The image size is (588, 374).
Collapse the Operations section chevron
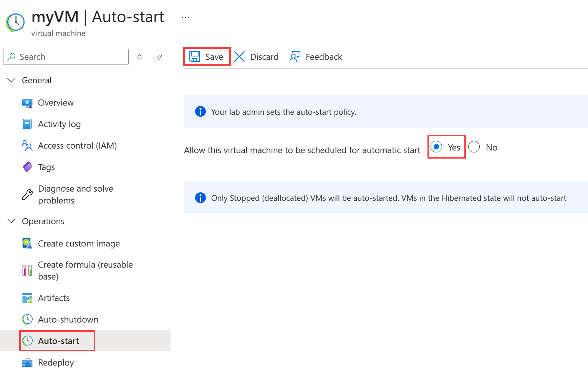click(x=12, y=221)
